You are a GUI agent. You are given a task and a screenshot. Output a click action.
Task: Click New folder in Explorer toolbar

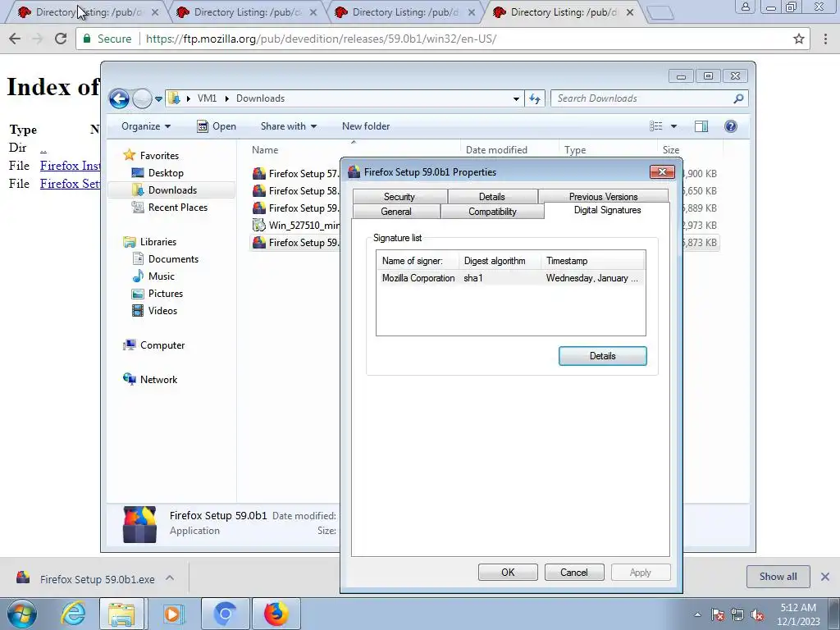[366, 126]
